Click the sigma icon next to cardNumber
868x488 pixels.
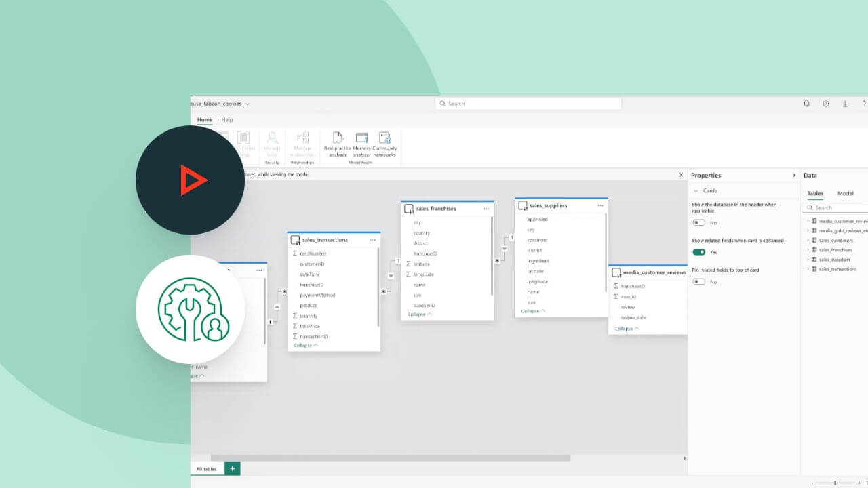click(x=295, y=253)
